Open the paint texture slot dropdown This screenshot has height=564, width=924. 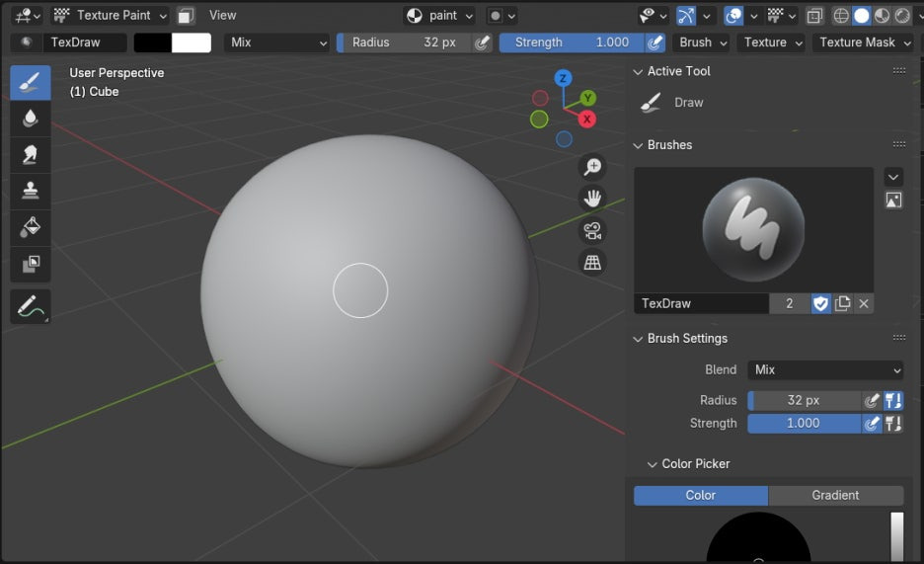tap(439, 16)
